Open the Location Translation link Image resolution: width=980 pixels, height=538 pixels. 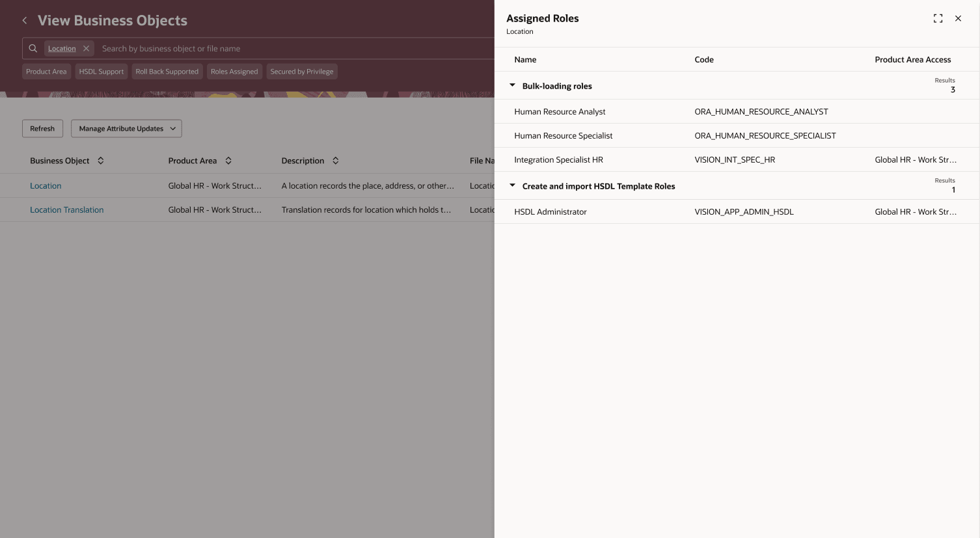[x=66, y=209]
